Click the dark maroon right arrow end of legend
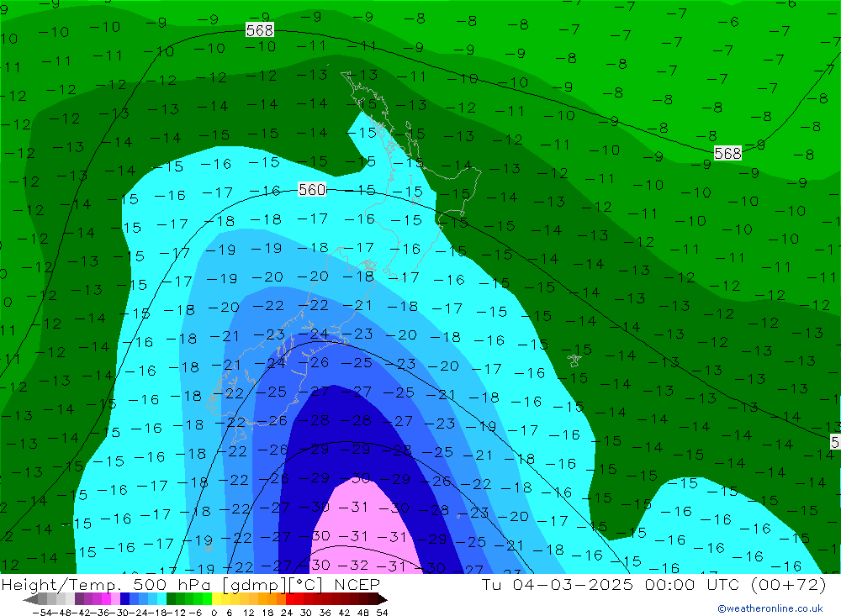 (x=382, y=599)
